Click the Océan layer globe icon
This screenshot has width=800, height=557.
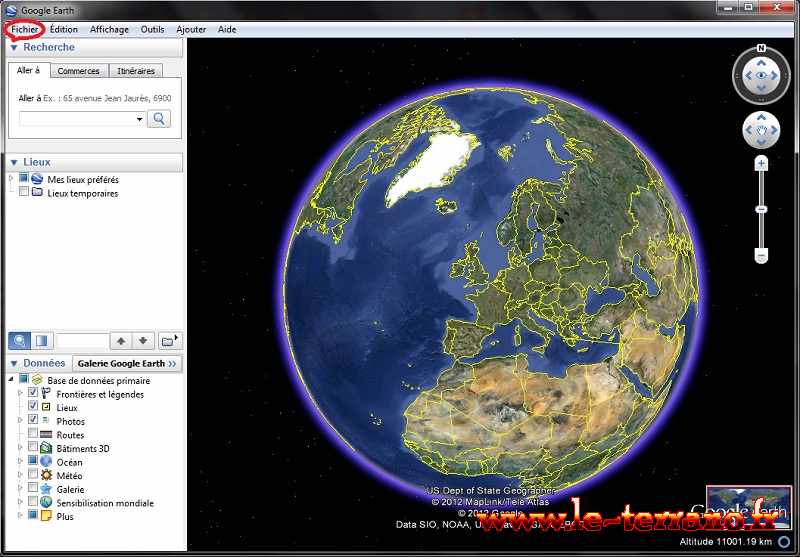[46, 461]
